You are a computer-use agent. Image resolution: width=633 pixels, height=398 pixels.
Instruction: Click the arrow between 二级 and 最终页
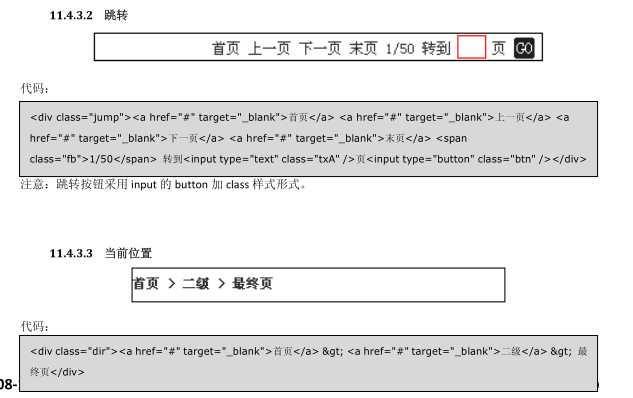coord(221,283)
